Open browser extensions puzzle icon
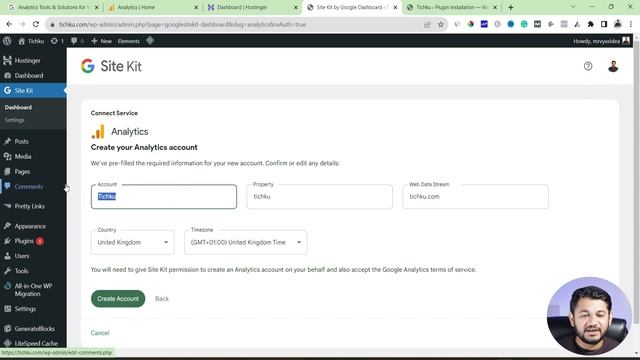The height and width of the screenshot is (360, 640). click(591, 24)
